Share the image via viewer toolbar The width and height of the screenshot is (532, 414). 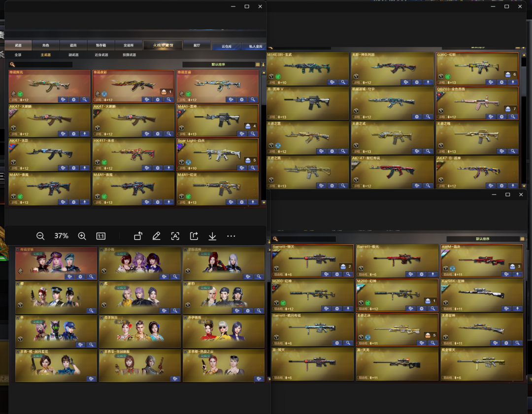pos(194,236)
